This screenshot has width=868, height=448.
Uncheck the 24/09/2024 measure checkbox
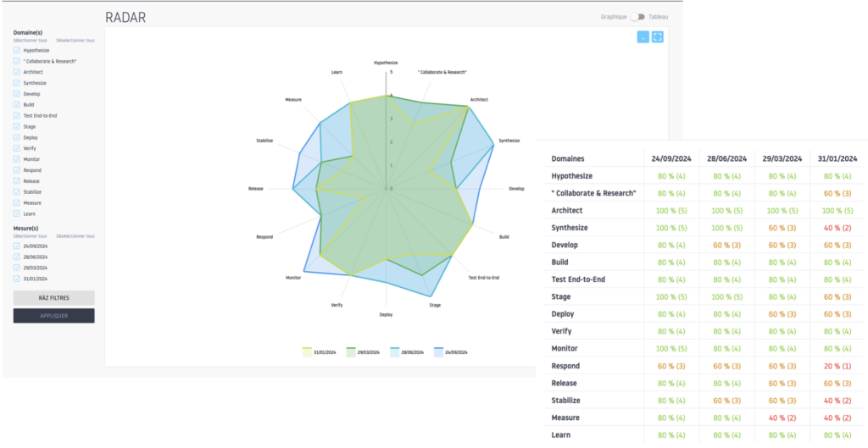click(x=17, y=246)
